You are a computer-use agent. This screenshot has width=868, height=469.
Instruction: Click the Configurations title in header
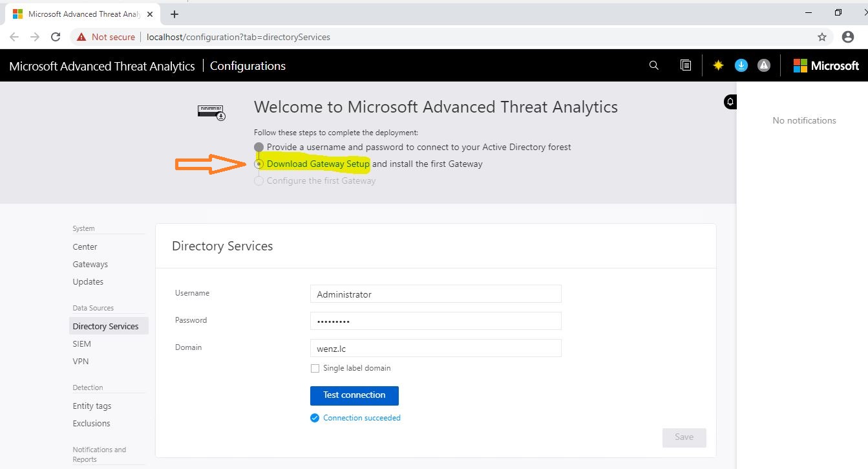248,66
